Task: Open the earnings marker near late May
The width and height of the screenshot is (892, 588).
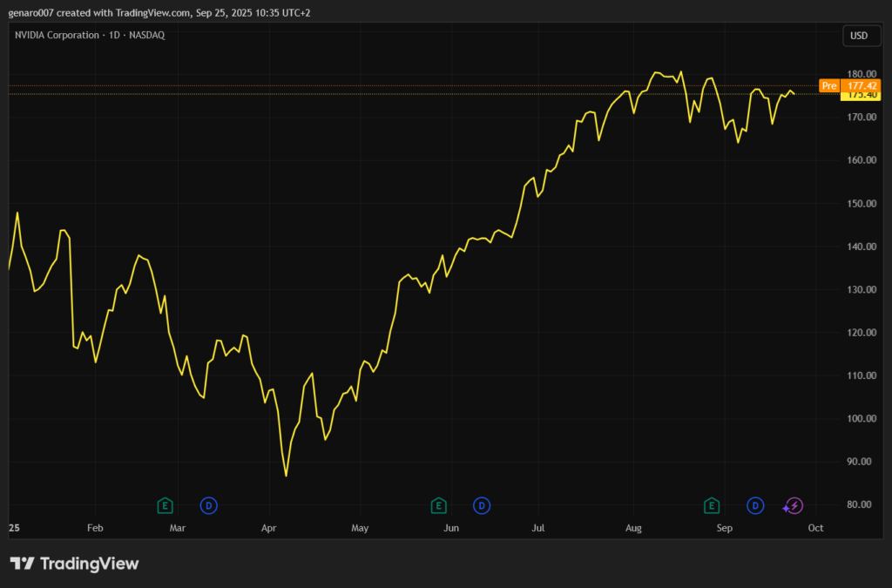Action: coord(439,505)
